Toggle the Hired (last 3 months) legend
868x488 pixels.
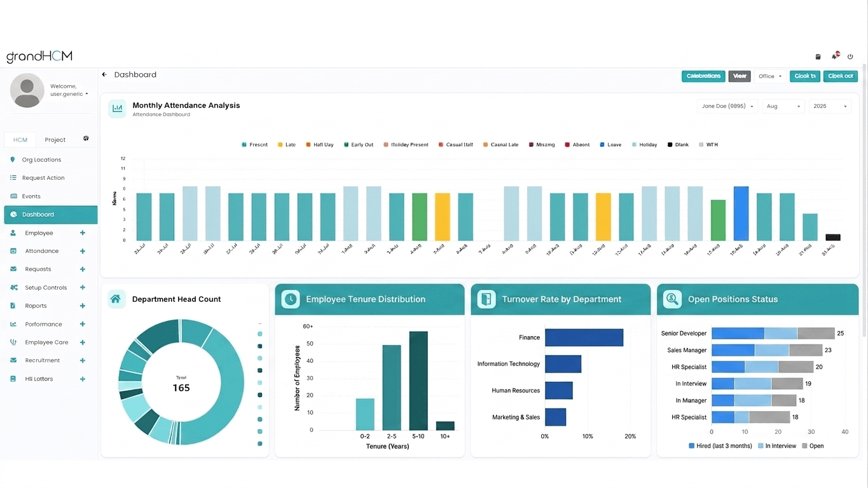720,446
